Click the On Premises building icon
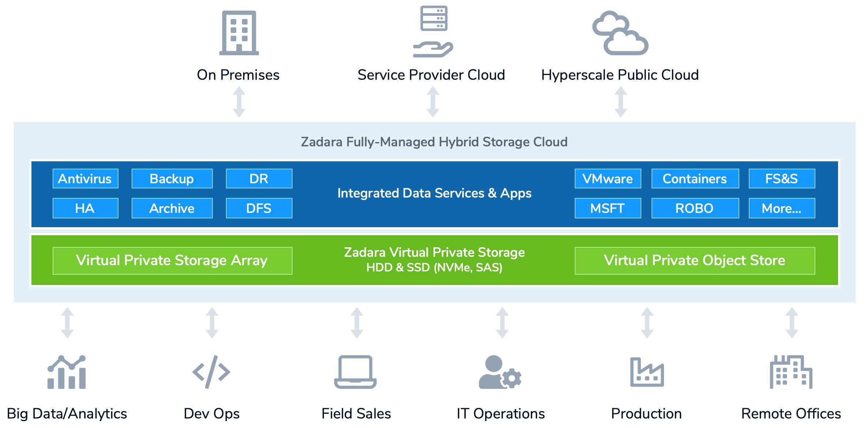Screen dimensions: 868x428 coord(239,33)
